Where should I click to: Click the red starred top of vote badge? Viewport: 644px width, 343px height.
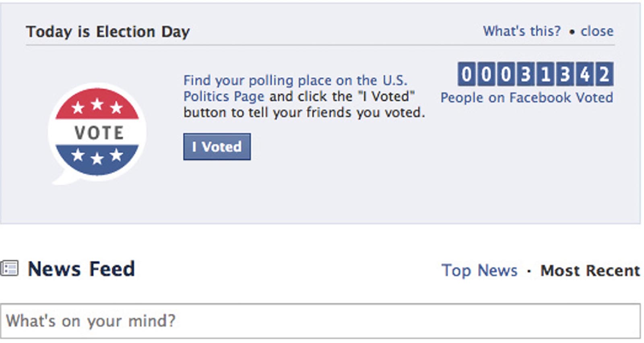click(x=97, y=106)
